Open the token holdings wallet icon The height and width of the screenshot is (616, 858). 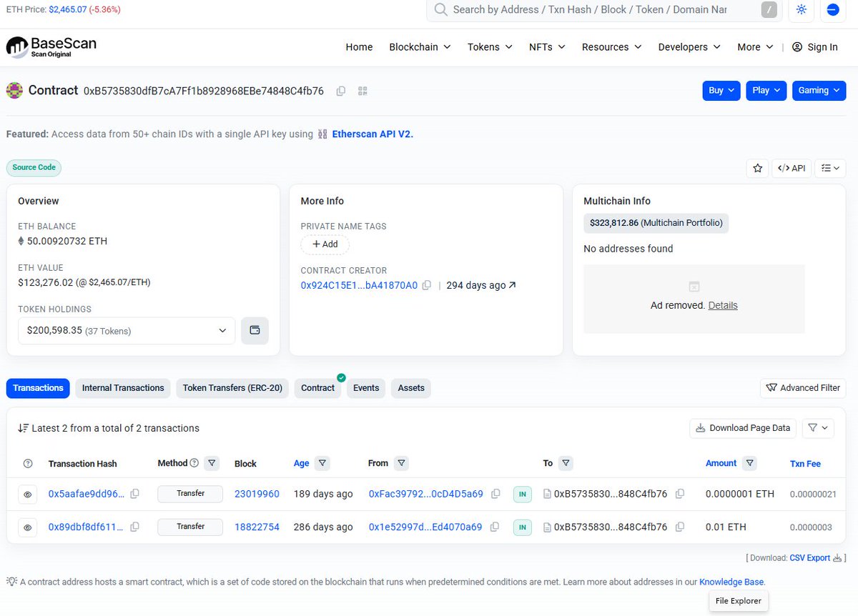coord(255,331)
